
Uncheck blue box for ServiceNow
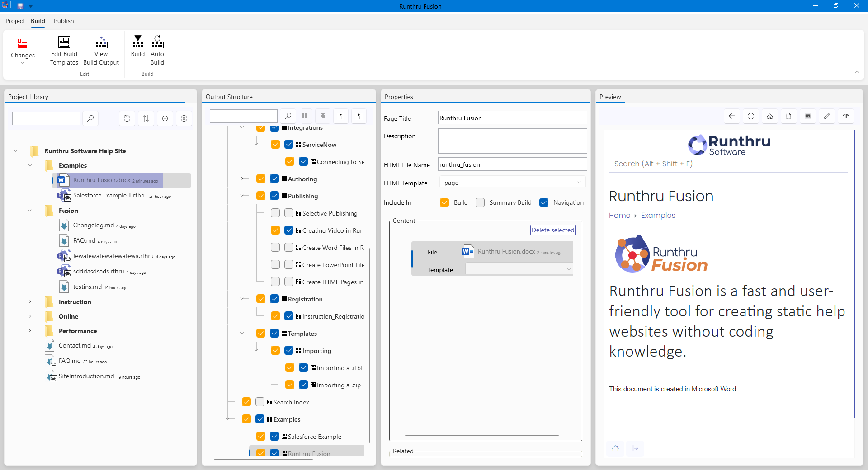pos(289,144)
